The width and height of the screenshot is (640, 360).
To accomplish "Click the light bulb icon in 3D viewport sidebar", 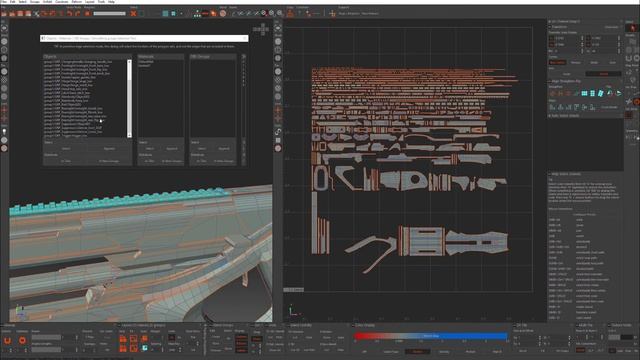I will tap(4, 131).
